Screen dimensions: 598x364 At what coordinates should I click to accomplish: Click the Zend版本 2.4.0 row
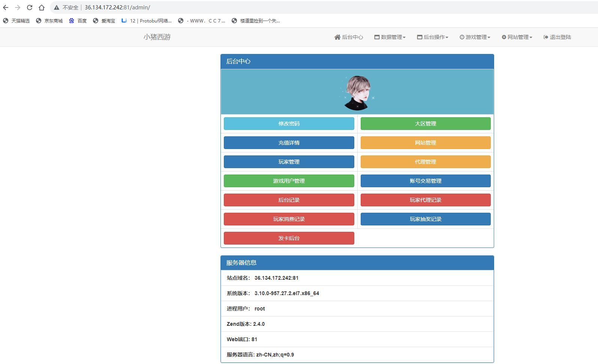point(357,324)
